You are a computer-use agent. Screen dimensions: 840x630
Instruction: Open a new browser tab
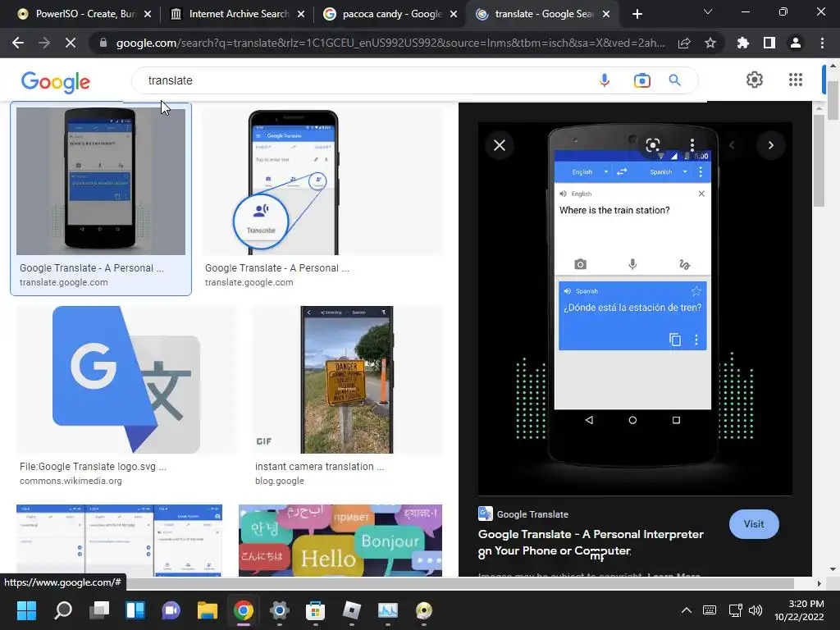click(x=637, y=14)
